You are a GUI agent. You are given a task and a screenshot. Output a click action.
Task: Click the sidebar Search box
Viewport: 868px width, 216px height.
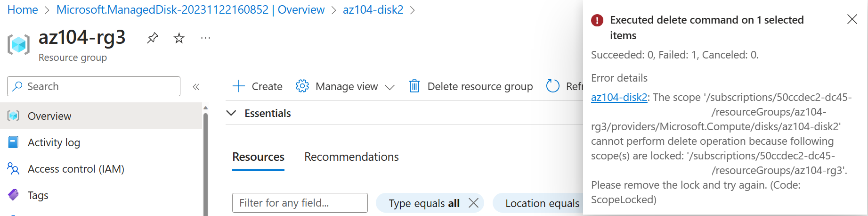[x=94, y=86]
